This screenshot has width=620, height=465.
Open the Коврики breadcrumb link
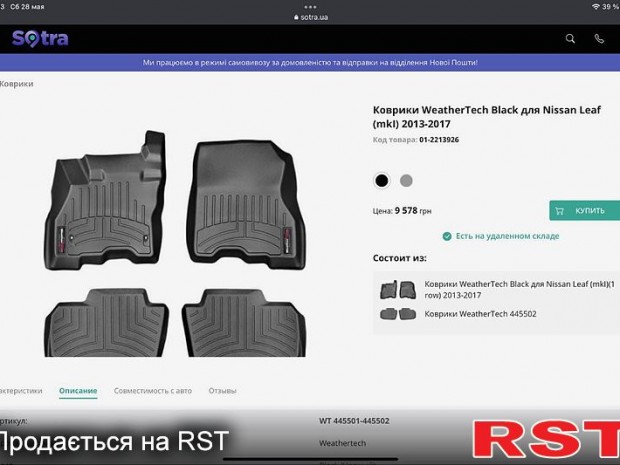[x=17, y=84]
